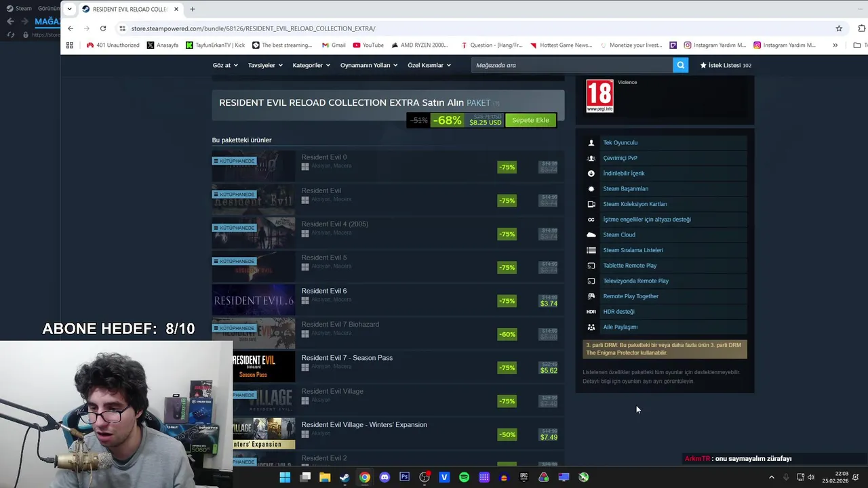This screenshot has width=868, height=488.
Task: Show hidden system tray icons
Action: [771, 477]
